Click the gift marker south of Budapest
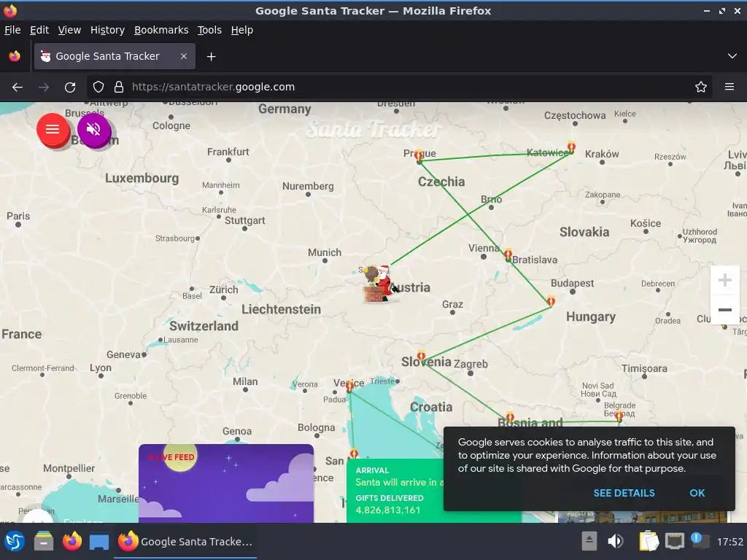Viewport: 747px width, 560px height. (551, 301)
